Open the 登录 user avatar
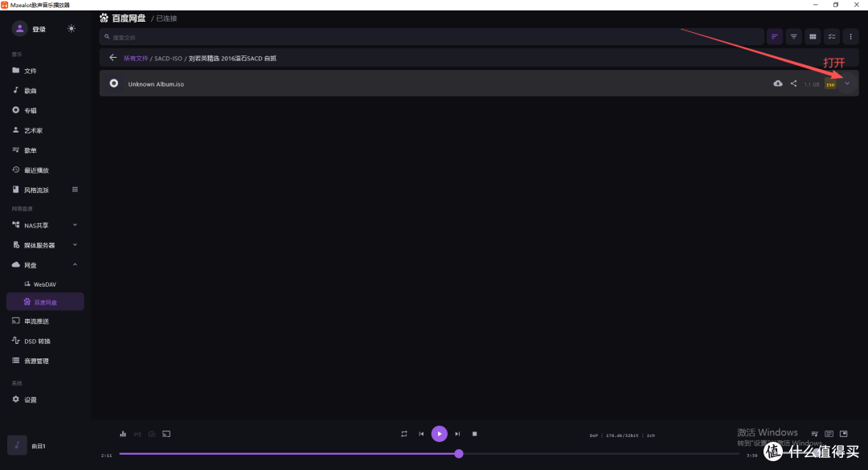The width and height of the screenshot is (868, 470). point(20,28)
